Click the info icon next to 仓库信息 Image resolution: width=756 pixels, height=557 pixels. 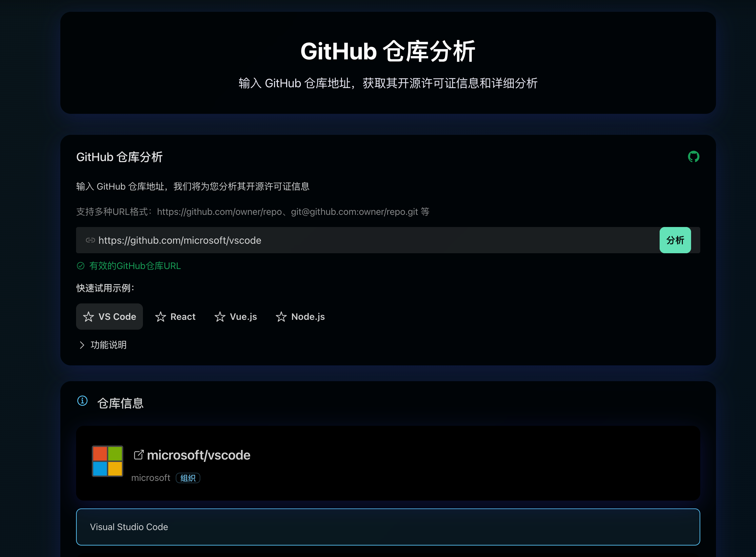coord(82,401)
